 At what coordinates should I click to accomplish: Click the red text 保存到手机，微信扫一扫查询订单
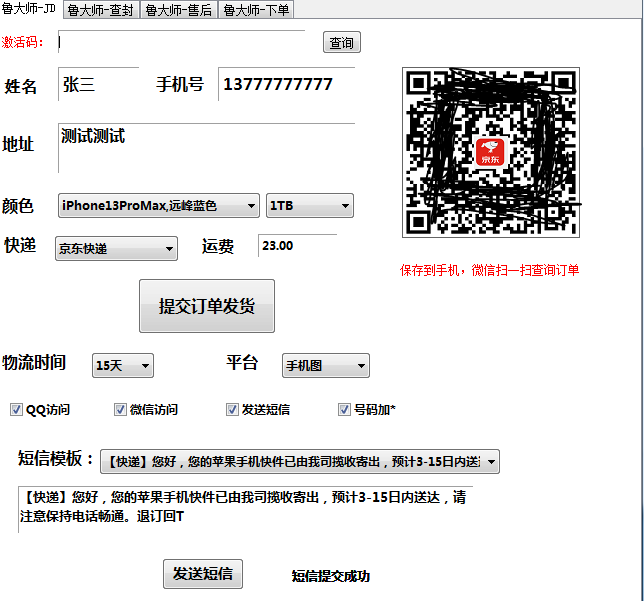489,270
